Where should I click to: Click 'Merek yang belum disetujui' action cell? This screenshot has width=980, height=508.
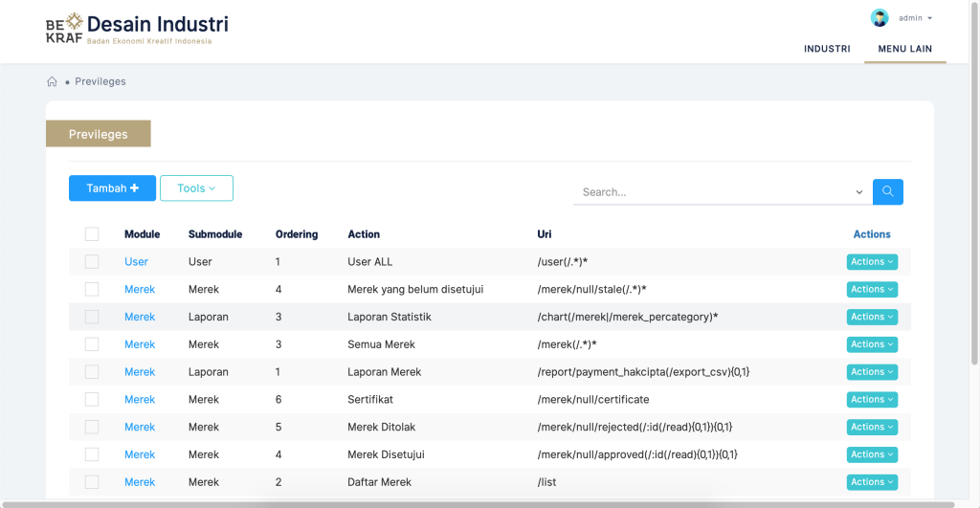(415, 289)
